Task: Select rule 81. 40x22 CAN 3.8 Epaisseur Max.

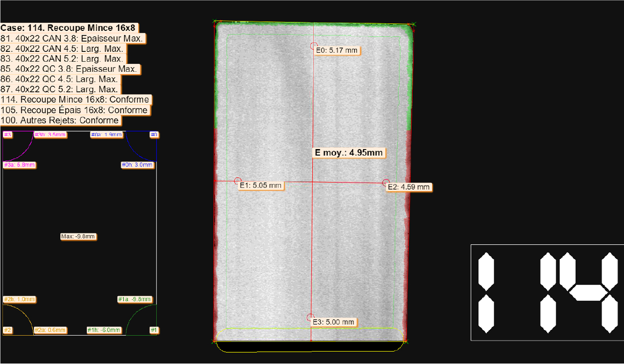Action: pos(72,38)
